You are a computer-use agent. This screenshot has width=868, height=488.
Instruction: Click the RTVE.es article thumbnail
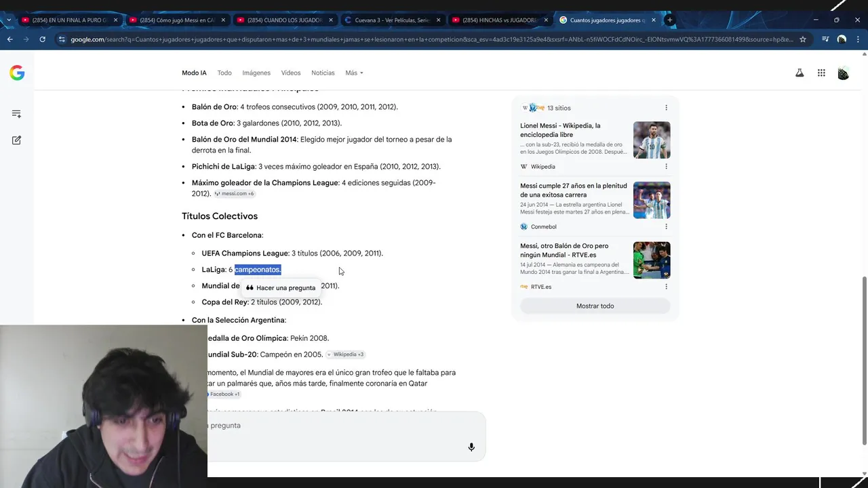(652, 260)
